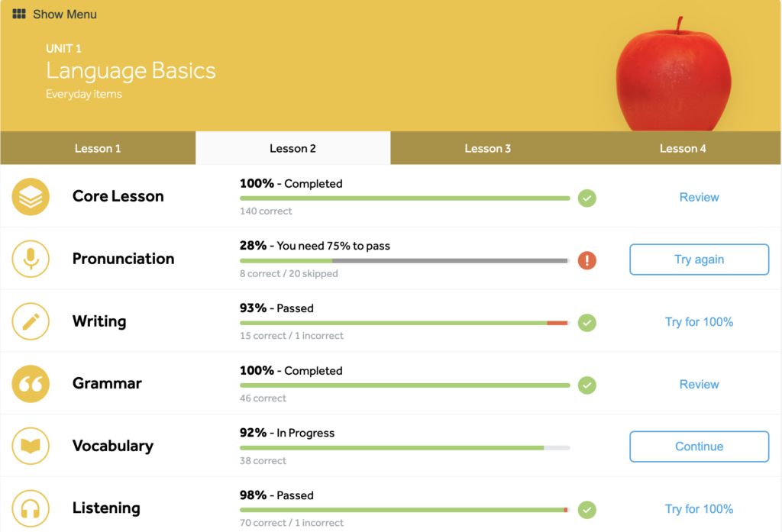Viewport: 782px width, 532px height.
Task: Click the red Pronunciation warning icon
Action: pos(586,260)
